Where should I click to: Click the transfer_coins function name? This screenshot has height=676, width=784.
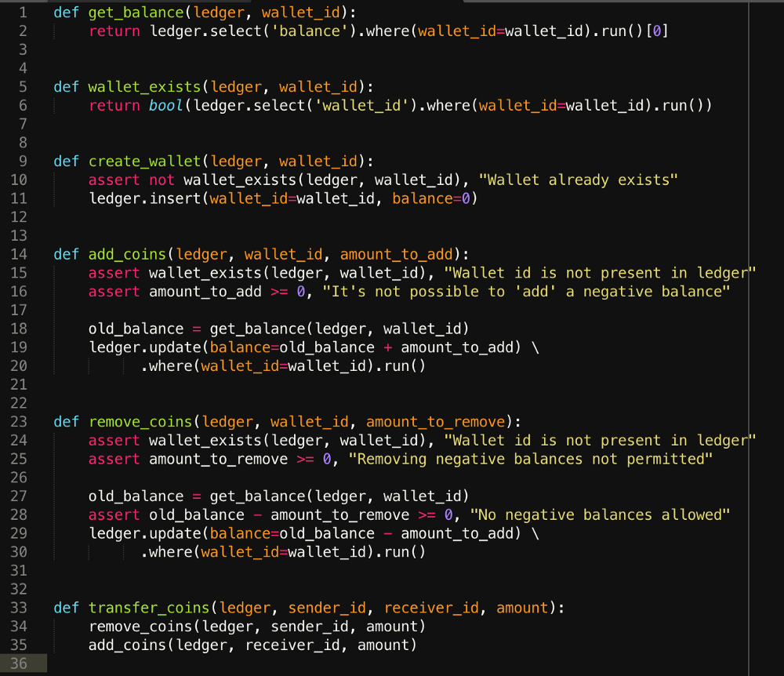149,608
